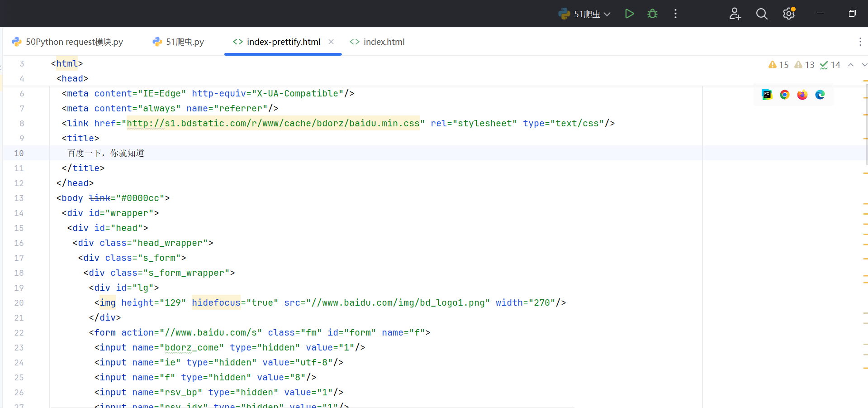Click the baidu.min.css stylesheet link
This screenshot has height=408, width=868.
273,123
